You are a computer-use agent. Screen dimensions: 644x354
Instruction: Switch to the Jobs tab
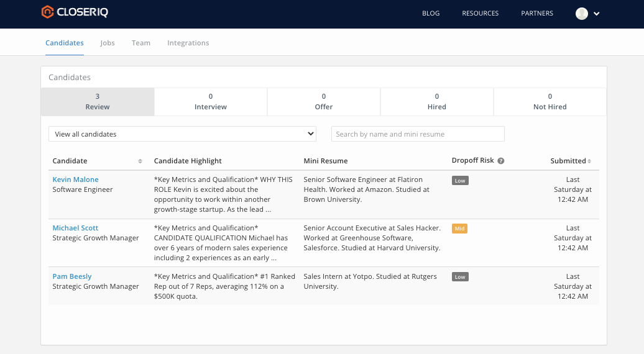[x=108, y=43]
